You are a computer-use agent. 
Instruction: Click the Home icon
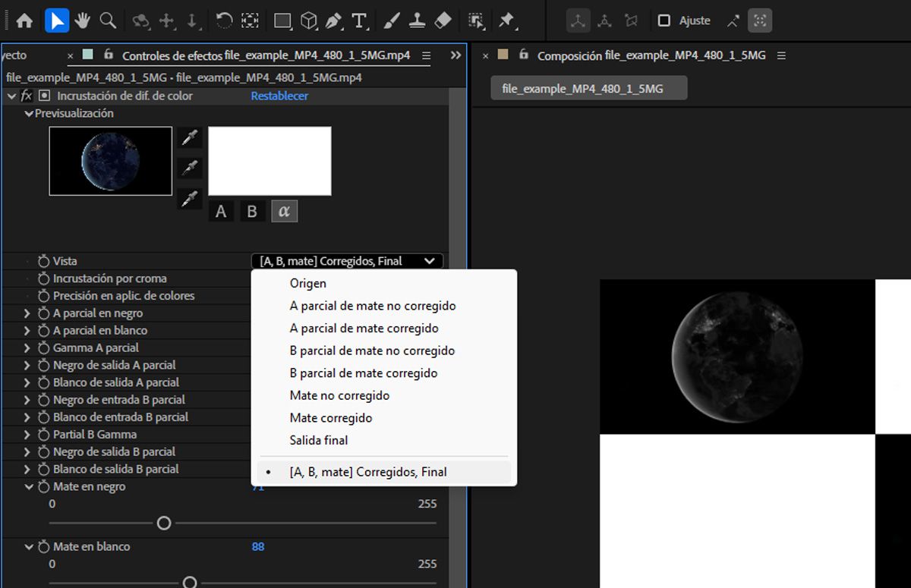tap(24, 20)
